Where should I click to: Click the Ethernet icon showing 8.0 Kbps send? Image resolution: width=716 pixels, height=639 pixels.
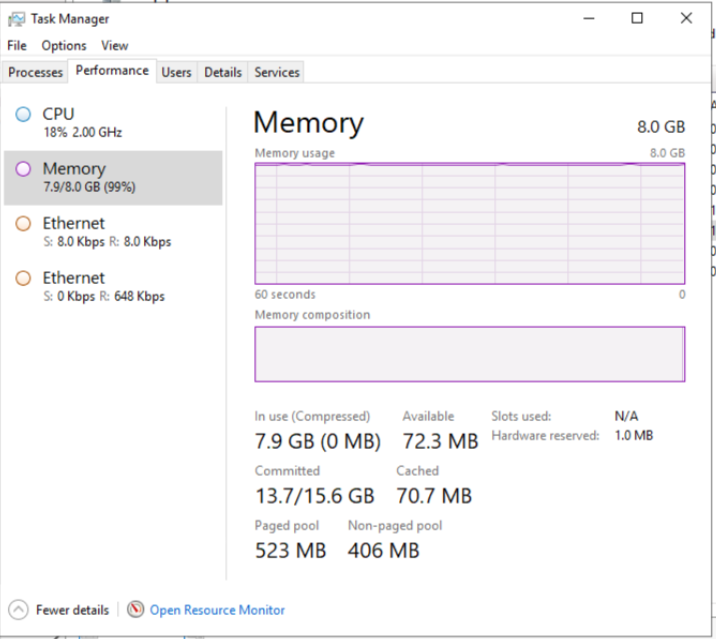click(x=23, y=224)
